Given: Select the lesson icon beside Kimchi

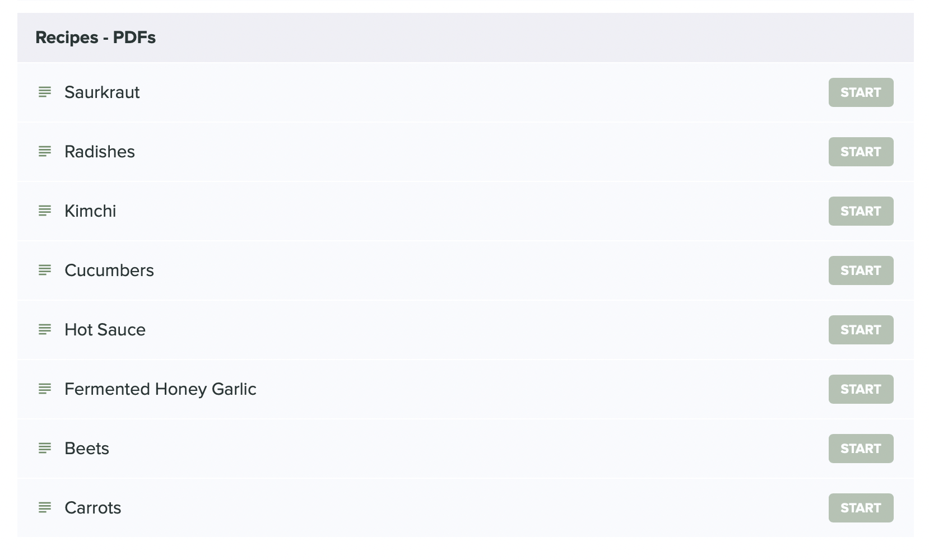Looking at the screenshot, I should click(45, 211).
